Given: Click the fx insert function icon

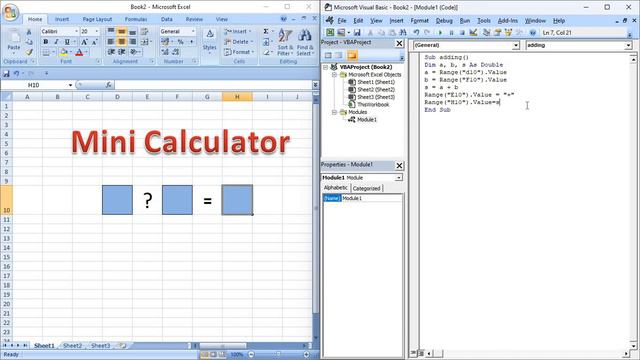Looking at the screenshot, I should (108, 85).
